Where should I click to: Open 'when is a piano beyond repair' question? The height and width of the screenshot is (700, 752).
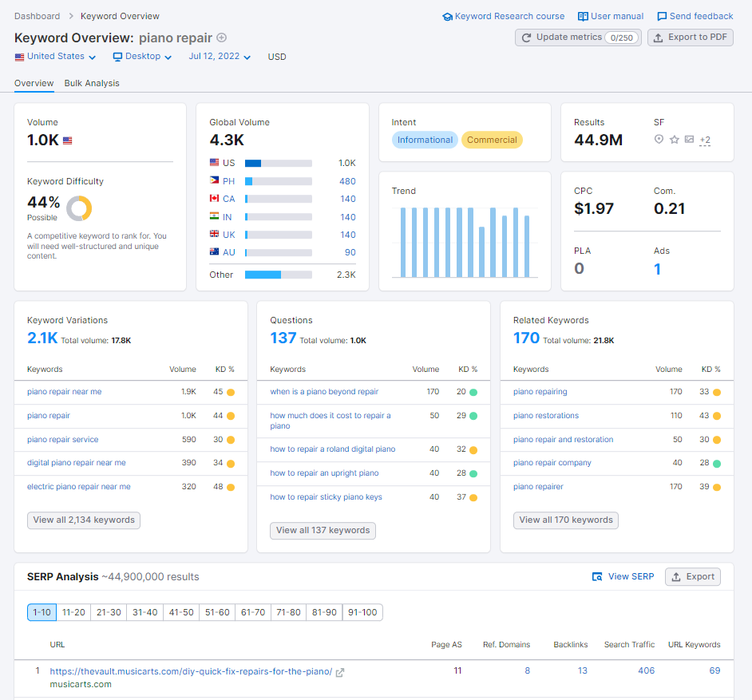[324, 392]
